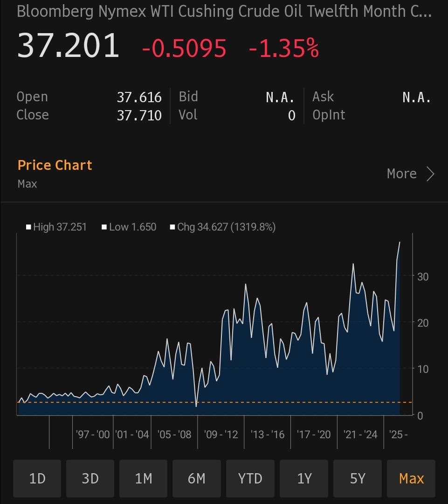Viewport: 448px width, 504px height.
Task: Click the Bid N.A. value
Action: coord(280,97)
